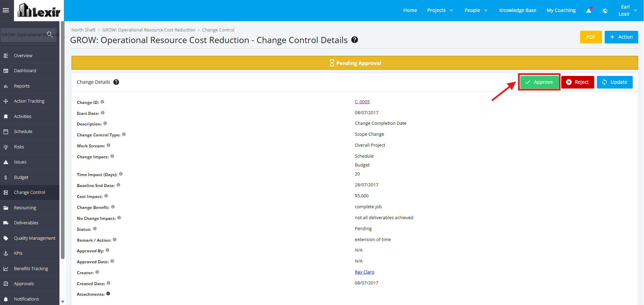Open GROW: Operational Resource Cost Reduction breadcrumb
The height and width of the screenshot is (305, 644).
click(149, 30)
